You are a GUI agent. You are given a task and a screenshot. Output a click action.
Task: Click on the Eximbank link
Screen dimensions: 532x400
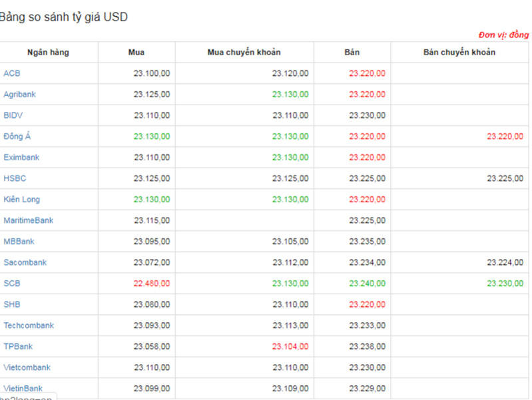pyautogui.click(x=21, y=158)
